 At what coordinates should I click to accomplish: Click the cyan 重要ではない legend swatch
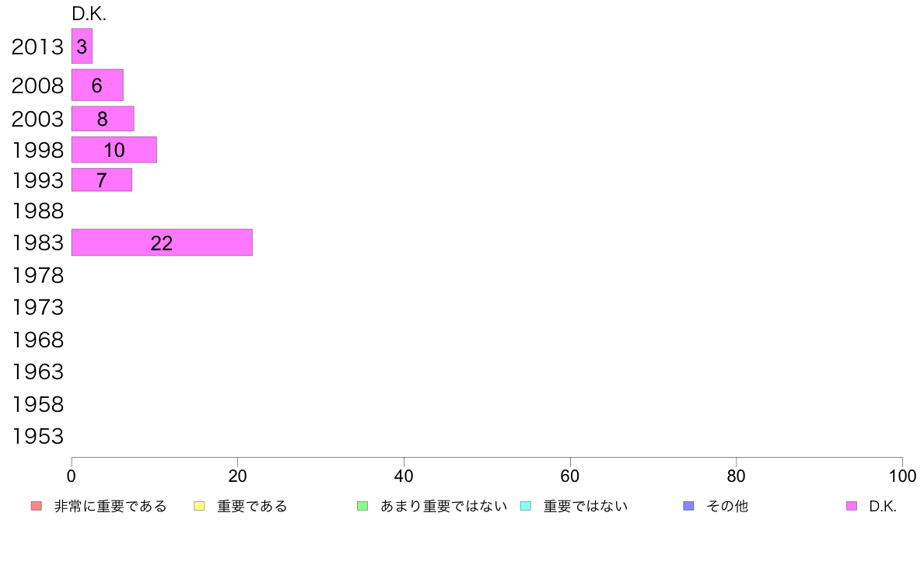point(526,505)
